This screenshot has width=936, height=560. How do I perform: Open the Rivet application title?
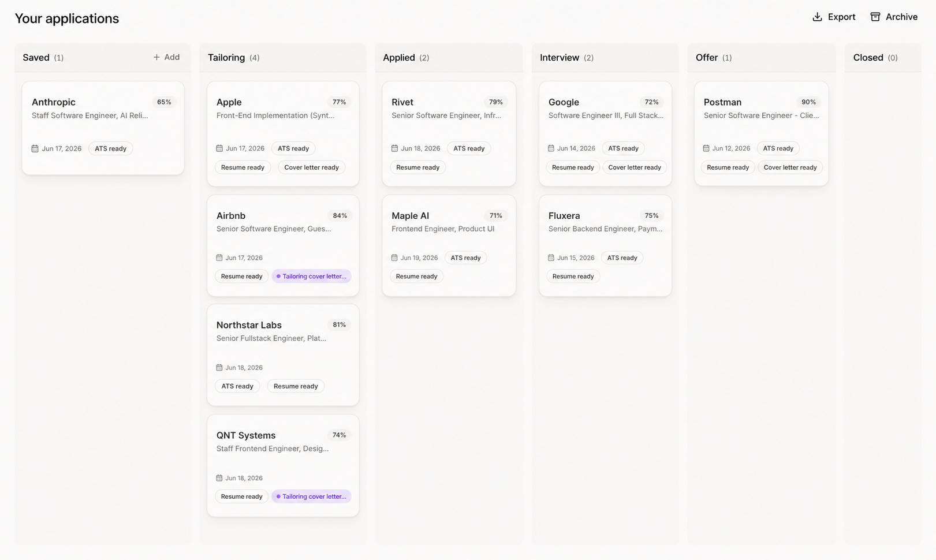click(x=402, y=102)
